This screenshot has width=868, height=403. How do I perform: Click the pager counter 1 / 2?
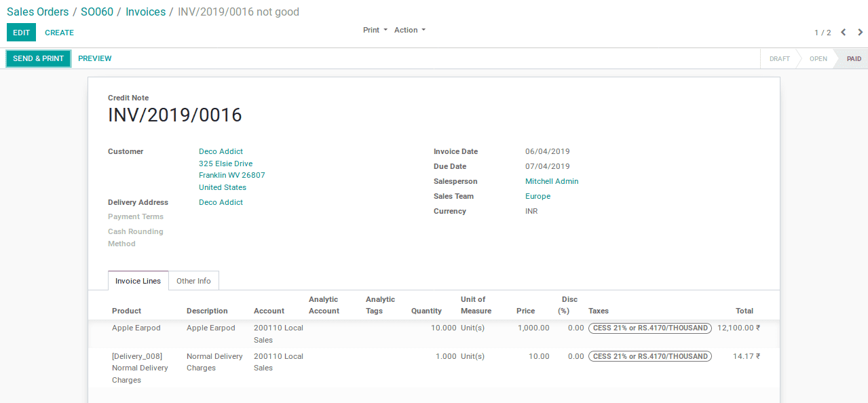point(823,33)
